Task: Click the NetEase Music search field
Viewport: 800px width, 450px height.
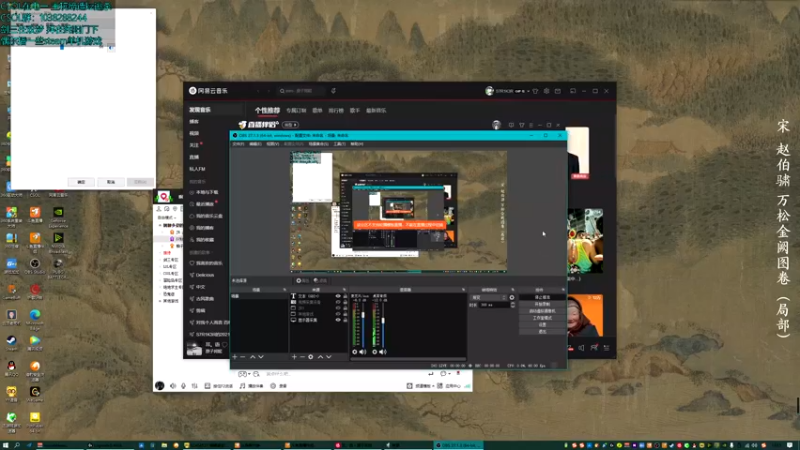Action: [x=301, y=91]
